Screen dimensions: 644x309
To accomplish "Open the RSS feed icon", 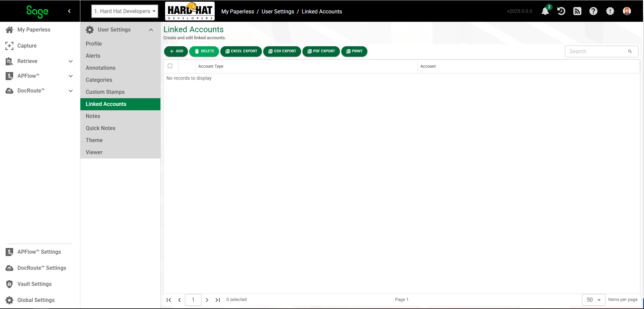I will tap(577, 11).
